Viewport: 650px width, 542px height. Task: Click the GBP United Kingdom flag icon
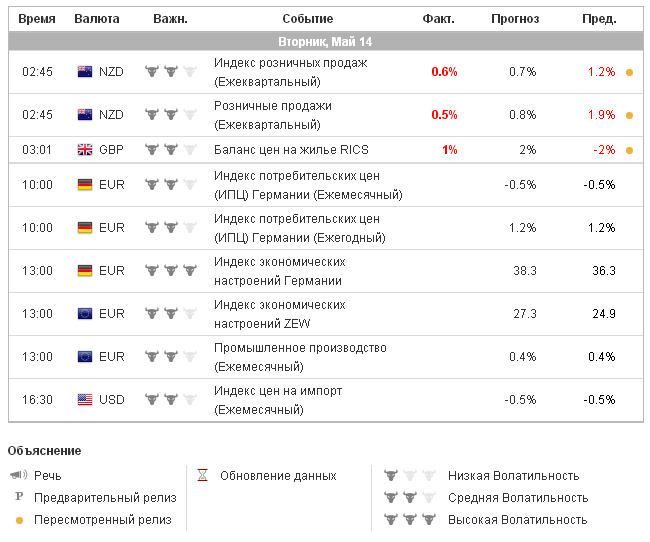(x=85, y=150)
